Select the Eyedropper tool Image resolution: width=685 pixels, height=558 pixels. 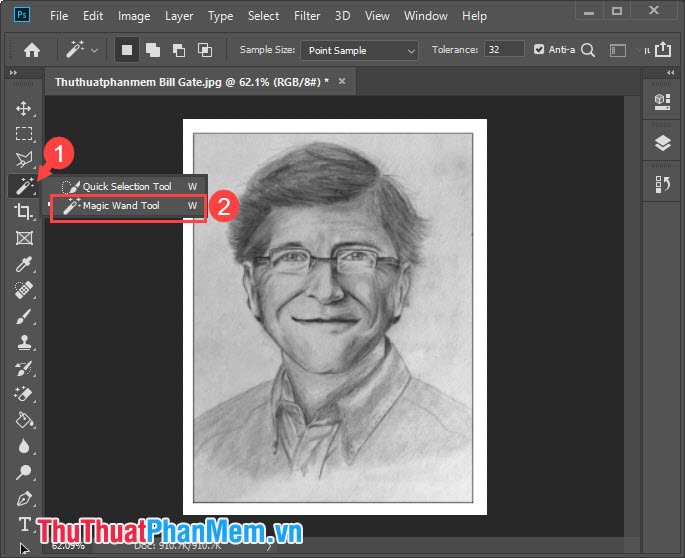24,264
